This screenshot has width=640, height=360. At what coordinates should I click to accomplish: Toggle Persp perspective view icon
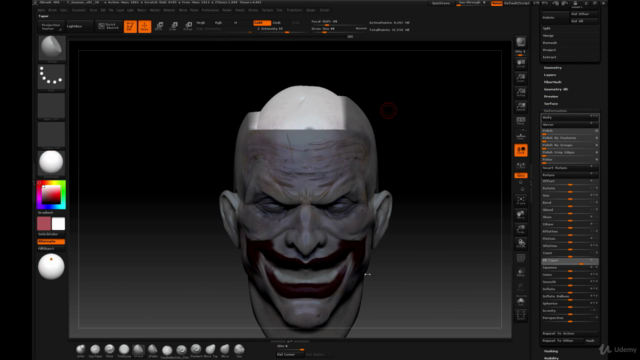(x=521, y=121)
